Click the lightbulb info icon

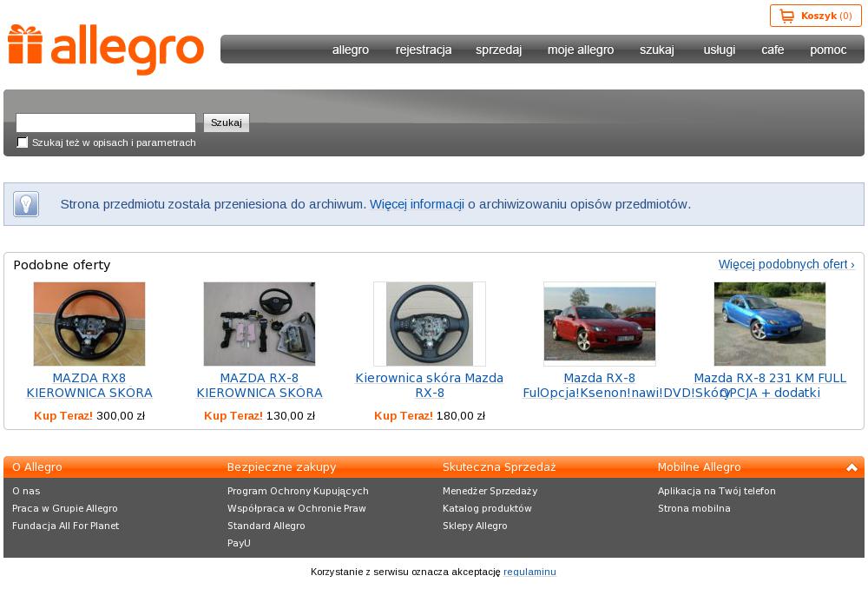[26, 204]
